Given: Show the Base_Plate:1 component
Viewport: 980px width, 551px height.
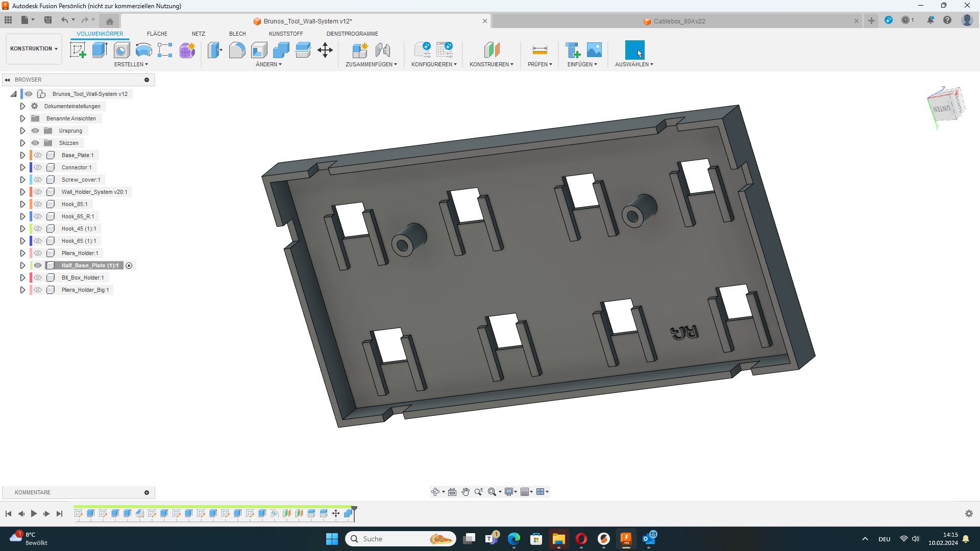Looking at the screenshot, I should click(38, 155).
